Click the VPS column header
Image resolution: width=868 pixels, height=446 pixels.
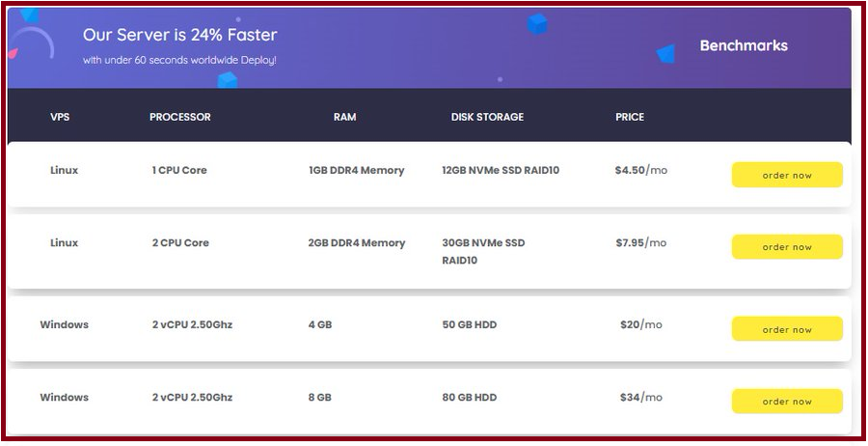(x=60, y=117)
